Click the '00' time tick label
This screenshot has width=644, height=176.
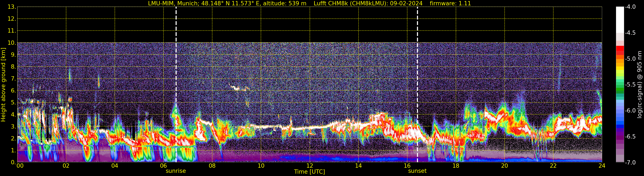[x=20, y=166]
